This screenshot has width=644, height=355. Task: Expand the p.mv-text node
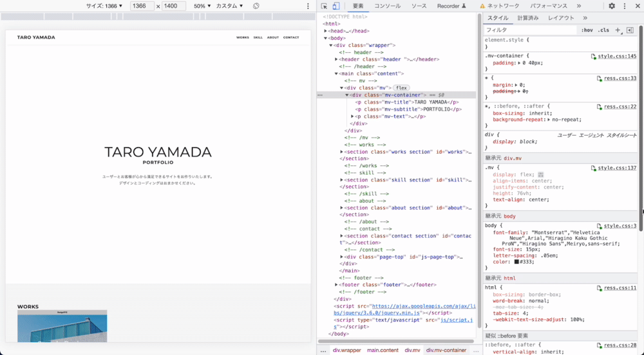(352, 116)
